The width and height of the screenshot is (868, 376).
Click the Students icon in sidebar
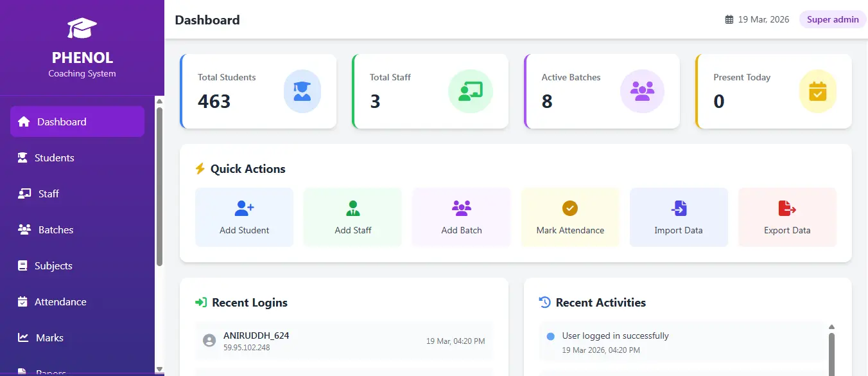click(22, 157)
